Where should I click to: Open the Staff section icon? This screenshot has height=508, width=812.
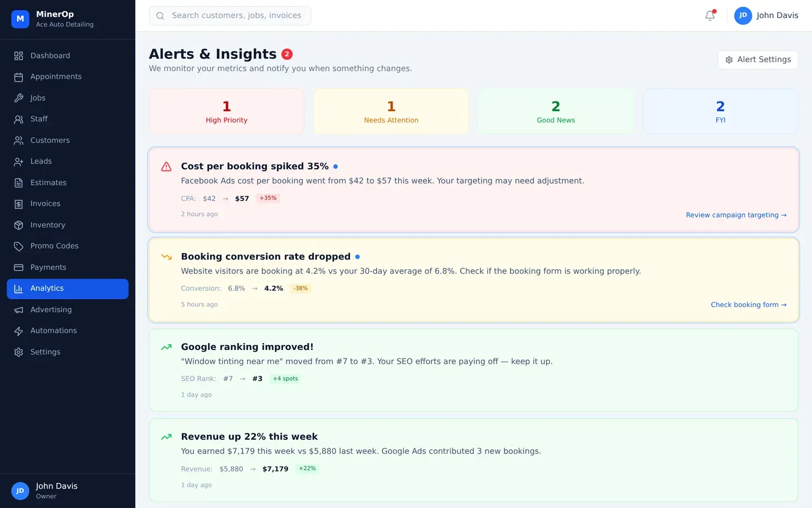click(x=19, y=119)
